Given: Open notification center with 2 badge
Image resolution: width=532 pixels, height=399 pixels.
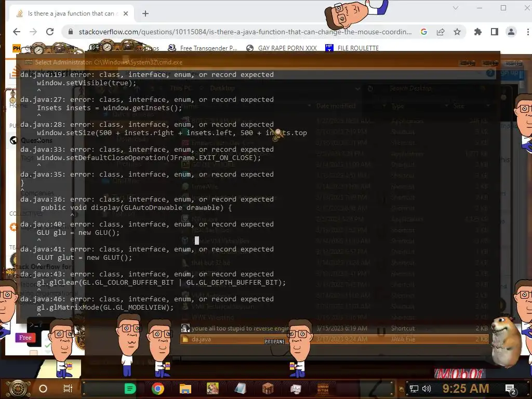Looking at the screenshot, I should (x=511, y=389).
